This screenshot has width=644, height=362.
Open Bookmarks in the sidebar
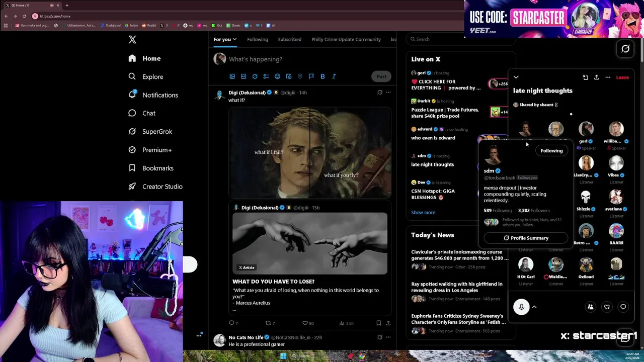coord(150,168)
